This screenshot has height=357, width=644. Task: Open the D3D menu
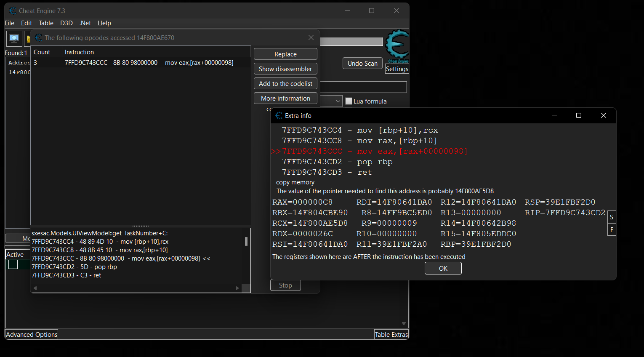tap(67, 23)
